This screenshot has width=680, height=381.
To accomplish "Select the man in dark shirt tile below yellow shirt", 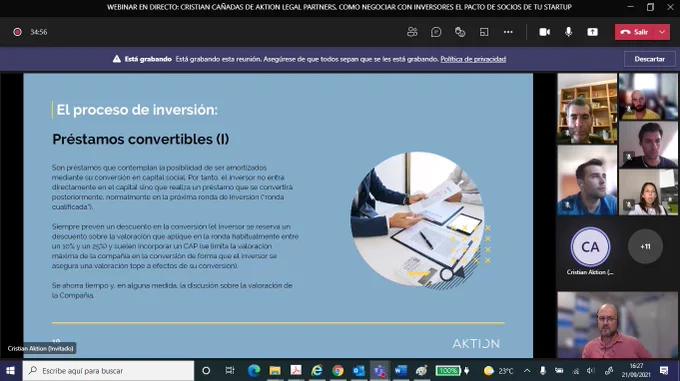I will pos(648,144).
